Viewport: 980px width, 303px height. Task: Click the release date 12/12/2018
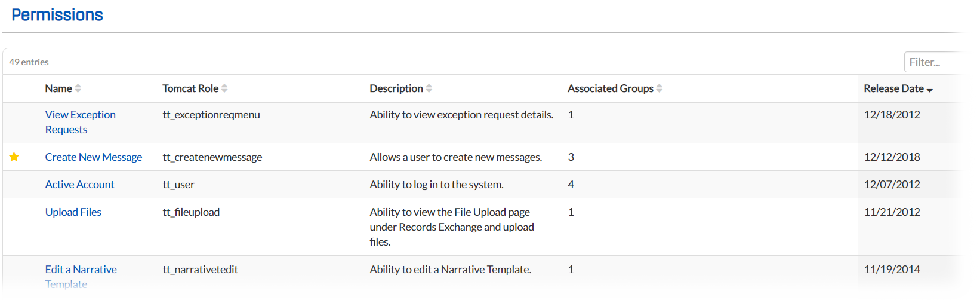click(x=892, y=157)
